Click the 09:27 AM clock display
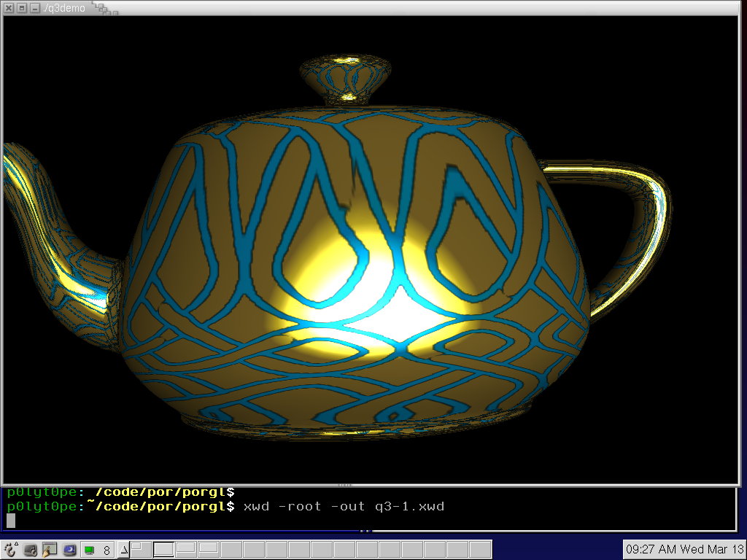The image size is (747, 560). tap(684, 549)
